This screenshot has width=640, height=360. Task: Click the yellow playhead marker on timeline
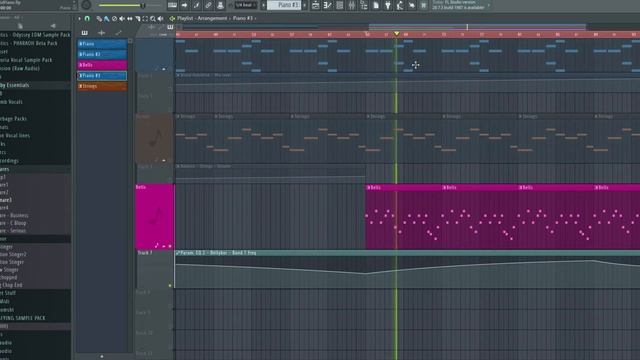click(396, 33)
